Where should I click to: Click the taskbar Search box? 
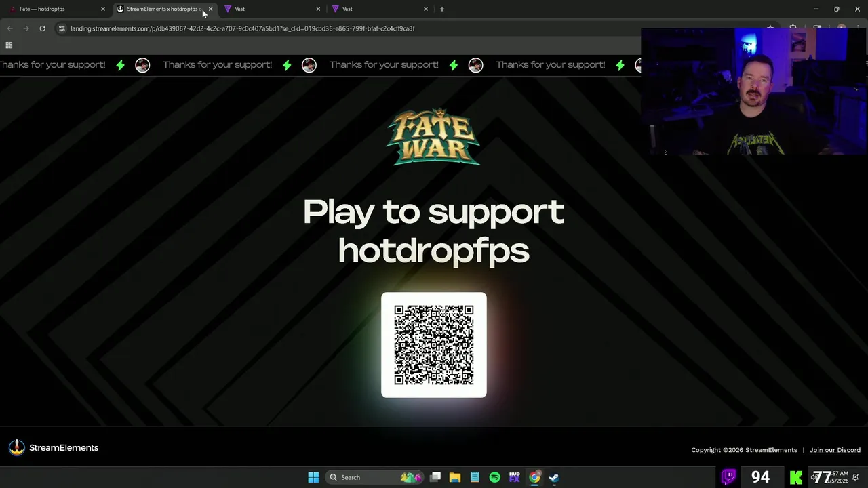374,477
